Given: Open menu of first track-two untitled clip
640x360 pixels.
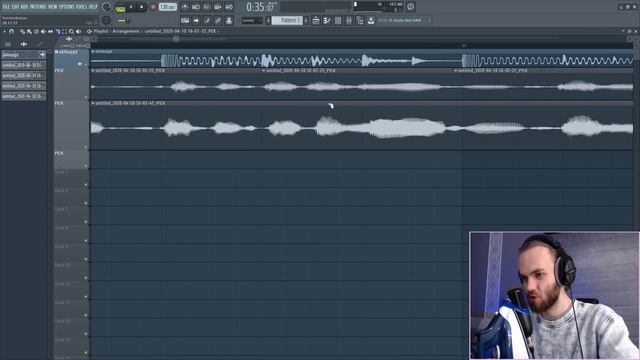Looking at the screenshot, I should 93,71.
